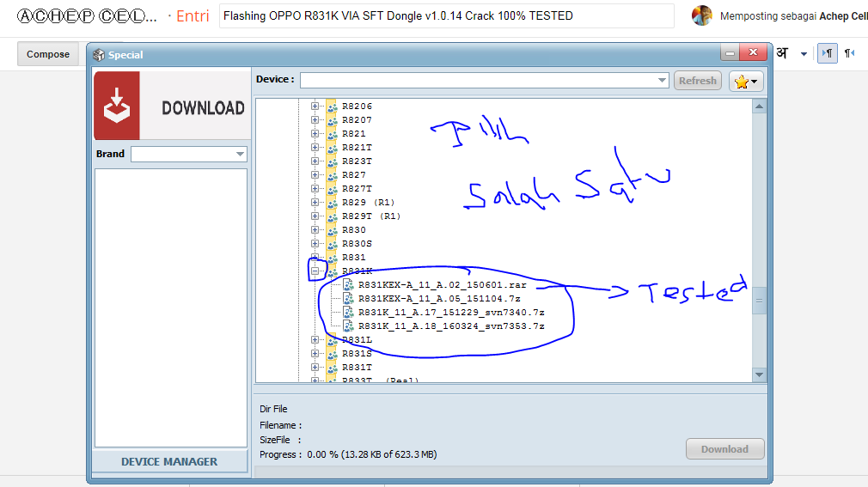Screen dimensions: 868x487
Task: Click the Special window title icon
Action: (99, 55)
